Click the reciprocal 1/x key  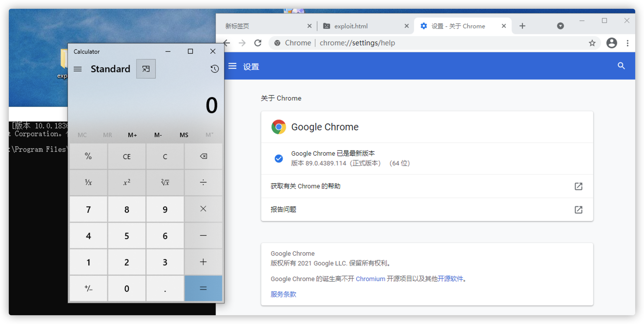tap(88, 182)
